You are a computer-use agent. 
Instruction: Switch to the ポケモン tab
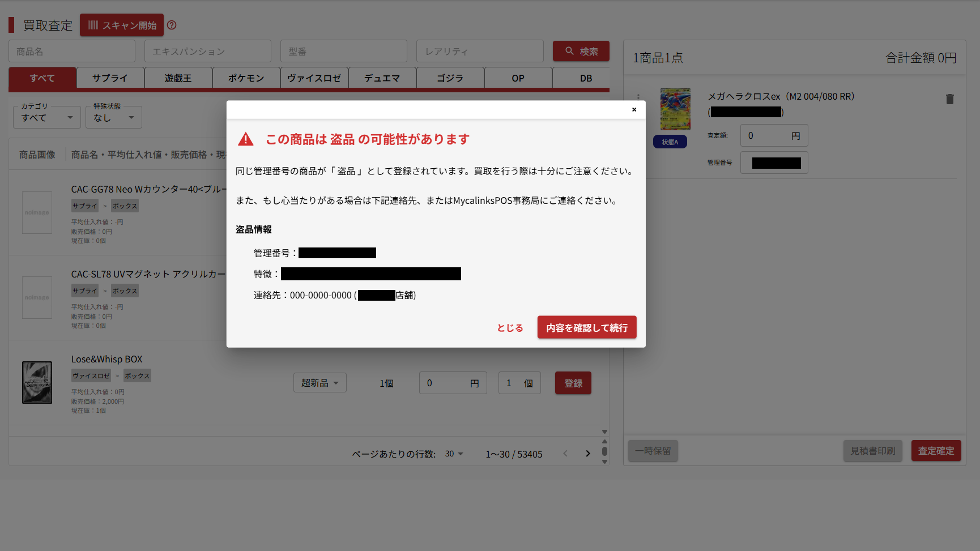246,78
